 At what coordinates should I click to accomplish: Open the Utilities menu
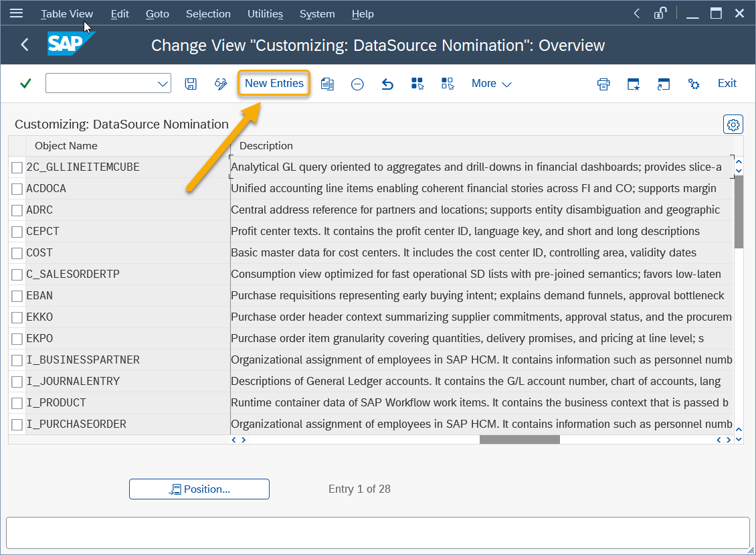[x=265, y=13]
